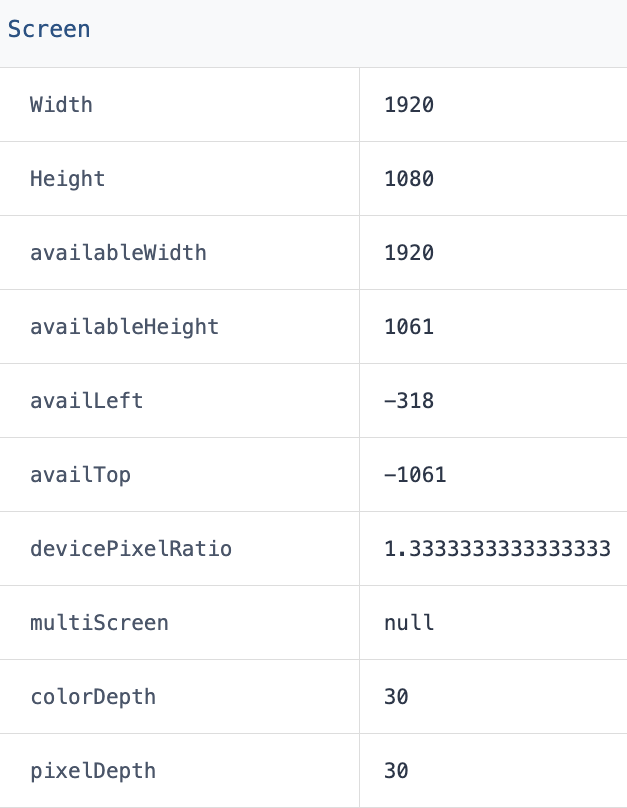Select the pixelDepth label
Screen dimensions: 627x808
point(93,771)
